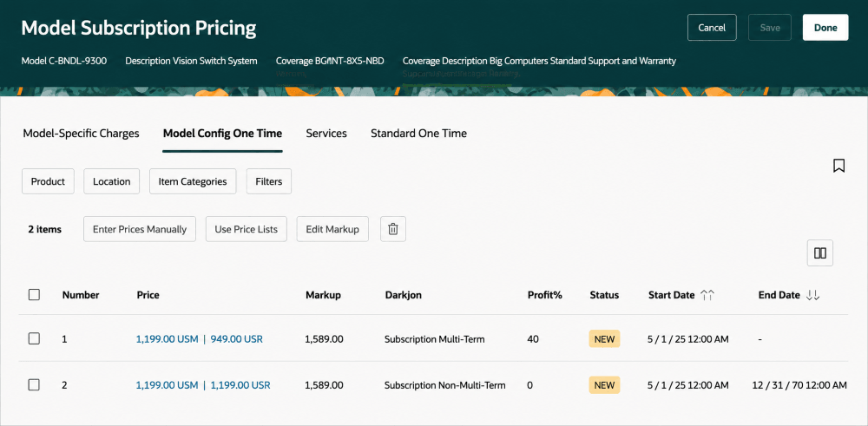This screenshot has height=426, width=868.
Task: Open the Filters button
Action: click(269, 181)
